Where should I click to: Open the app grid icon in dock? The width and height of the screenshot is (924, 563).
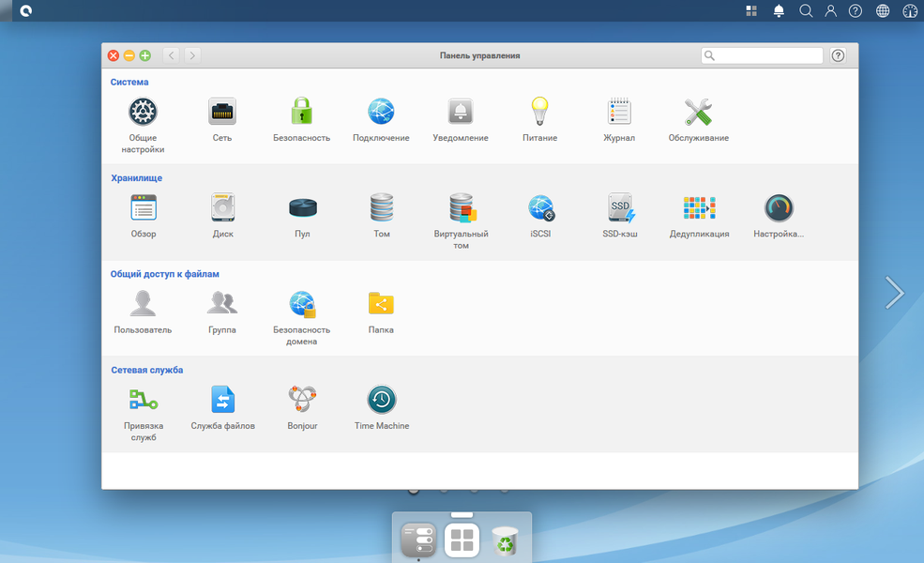[462, 540]
